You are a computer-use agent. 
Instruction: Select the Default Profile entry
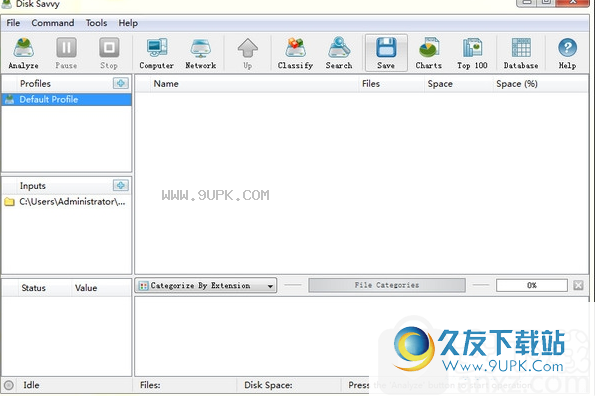point(67,99)
